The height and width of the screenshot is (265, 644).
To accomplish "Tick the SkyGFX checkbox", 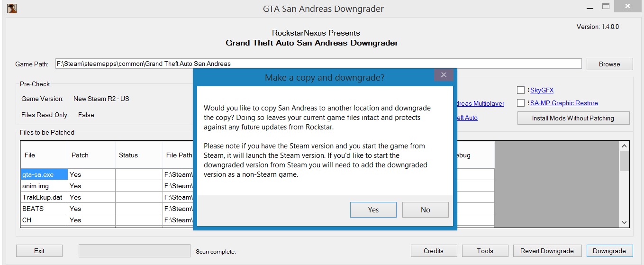I will click(521, 90).
